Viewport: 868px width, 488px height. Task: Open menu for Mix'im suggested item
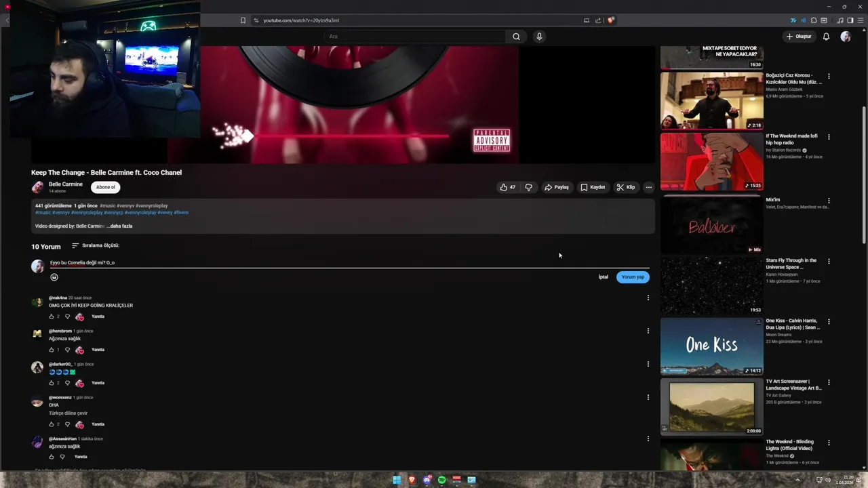pyautogui.click(x=829, y=201)
